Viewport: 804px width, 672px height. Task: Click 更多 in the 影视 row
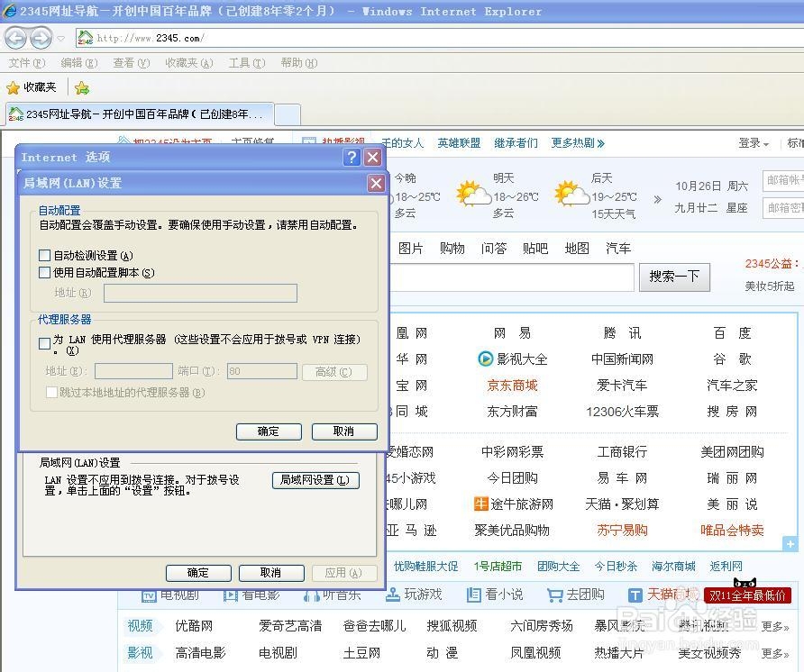point(775,654)
